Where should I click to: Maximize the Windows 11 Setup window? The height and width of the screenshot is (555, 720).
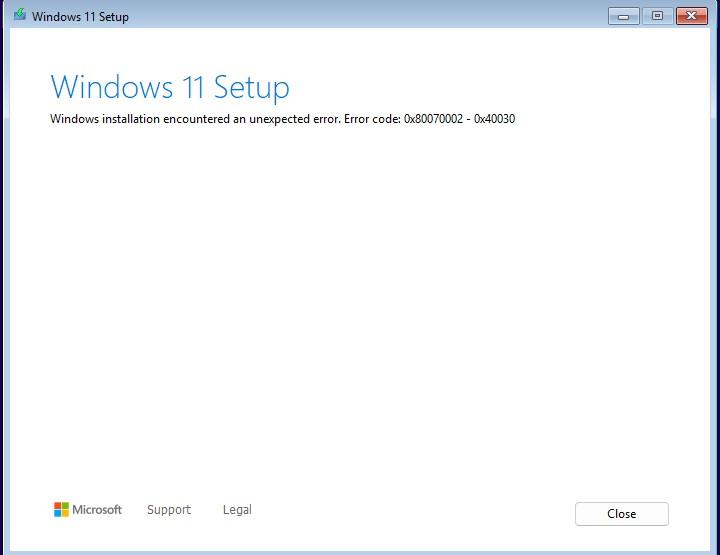[658, 16]
